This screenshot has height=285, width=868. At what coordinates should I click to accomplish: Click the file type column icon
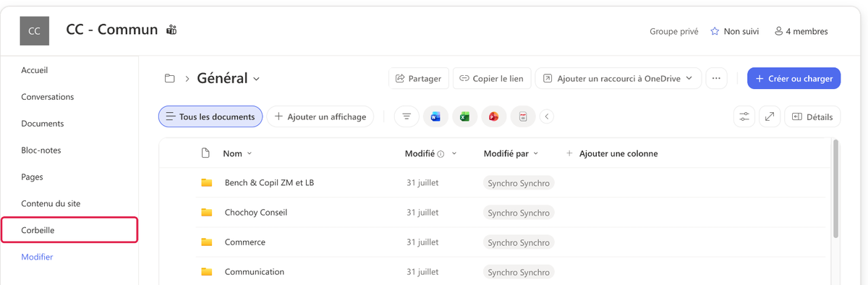pos(205,153)
